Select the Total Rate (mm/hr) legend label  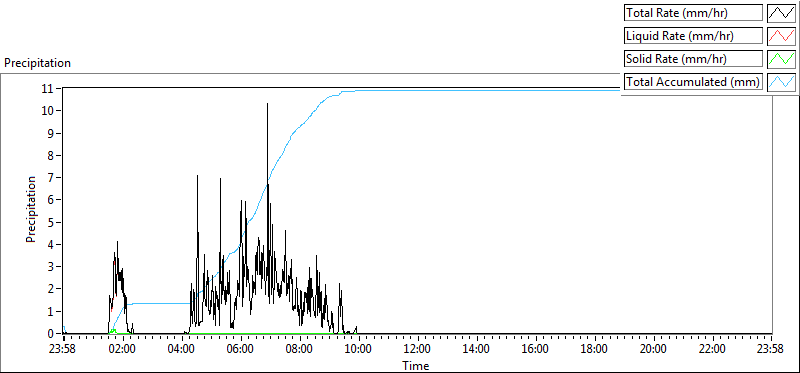[x=693, y=13]
